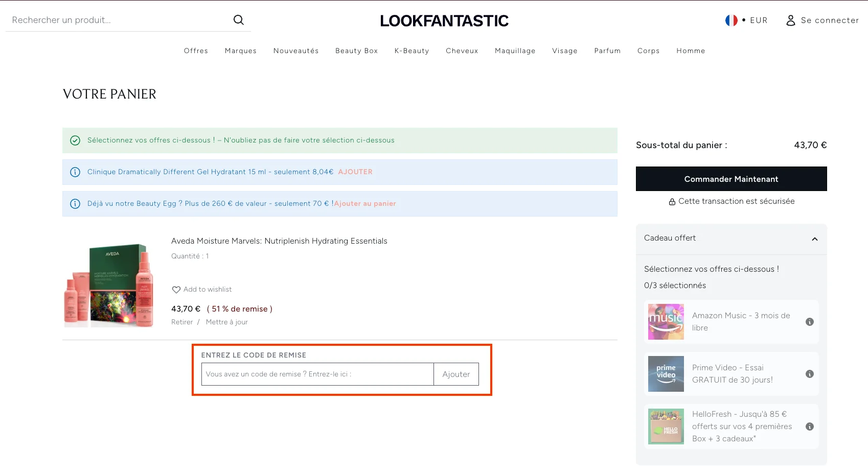Click the info icon beside Amazon Music offer
Screen dimensions: 868x474
[x=809, y=322]
